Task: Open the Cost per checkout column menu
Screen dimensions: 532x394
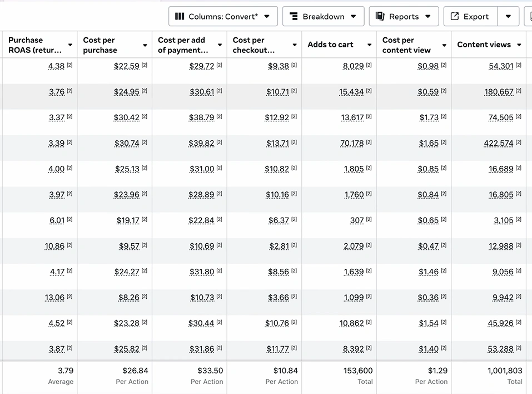Action: click(295, 45)
